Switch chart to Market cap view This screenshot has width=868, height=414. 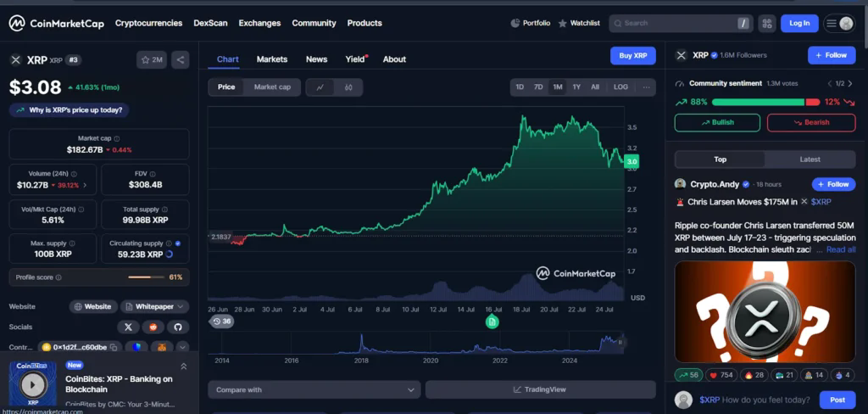[272, 87]
